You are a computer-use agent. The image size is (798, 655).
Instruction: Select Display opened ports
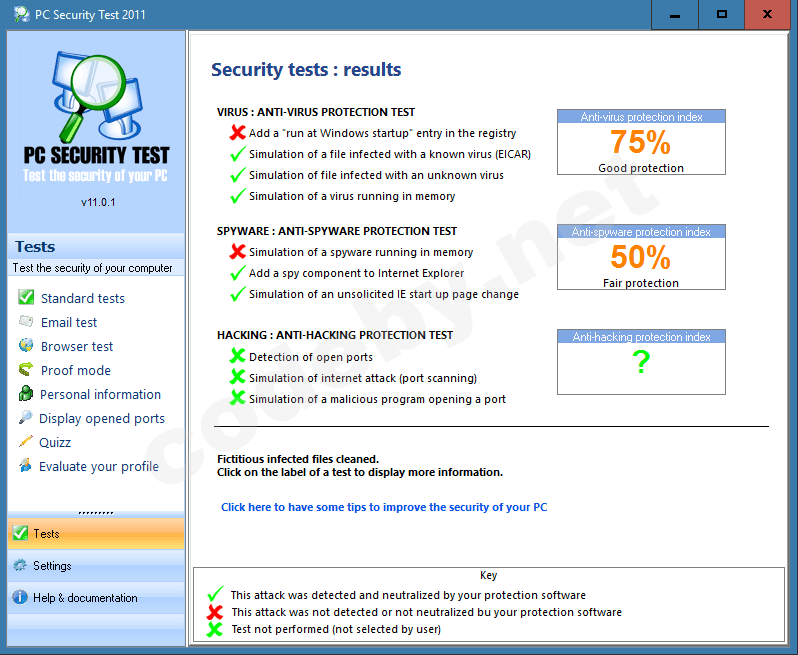[102, 418]
